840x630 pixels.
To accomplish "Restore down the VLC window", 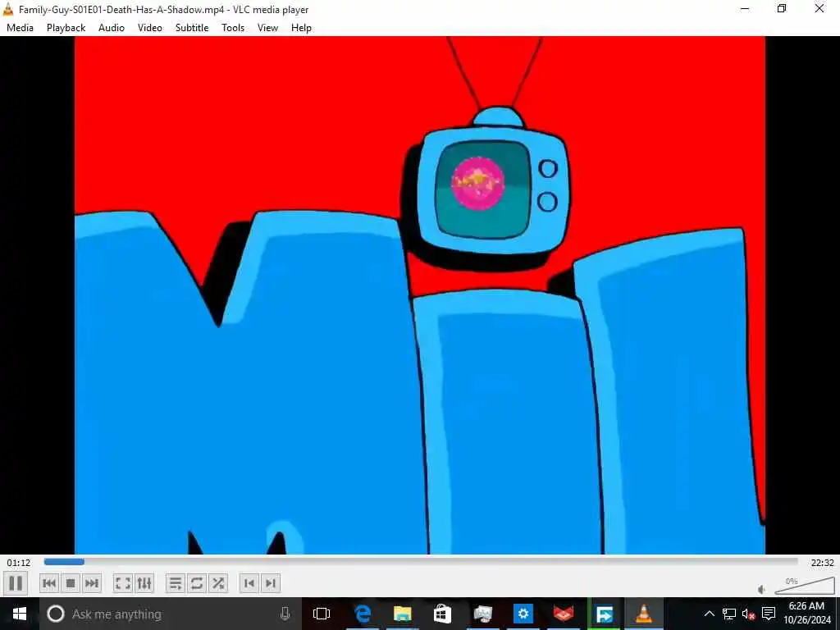I will point(782,8).
